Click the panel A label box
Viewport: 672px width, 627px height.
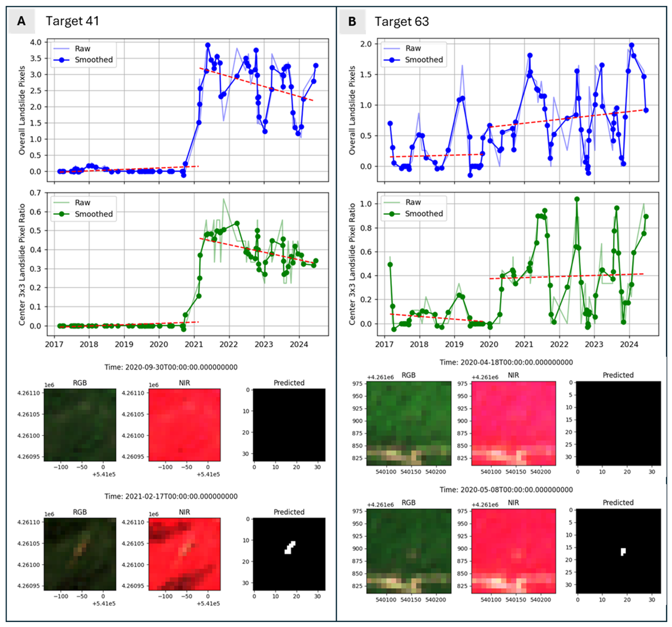coord(21,21)
